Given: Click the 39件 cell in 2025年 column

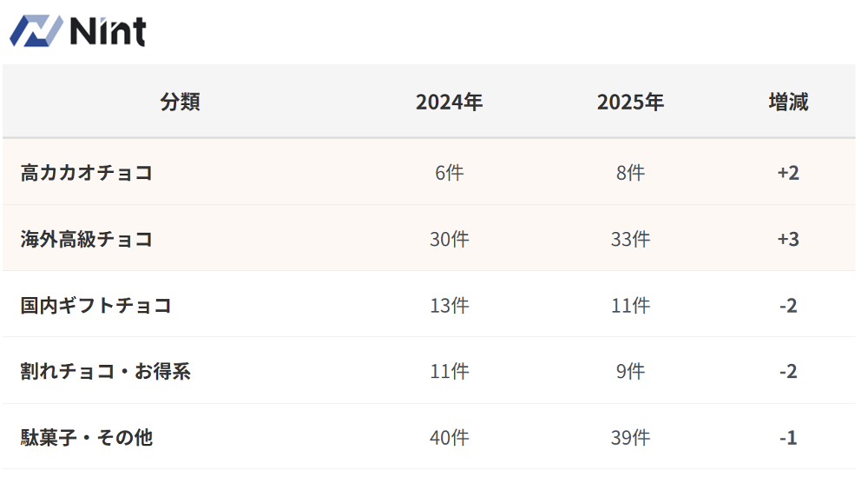Looking at the screenshot, I should click(630, 438).
